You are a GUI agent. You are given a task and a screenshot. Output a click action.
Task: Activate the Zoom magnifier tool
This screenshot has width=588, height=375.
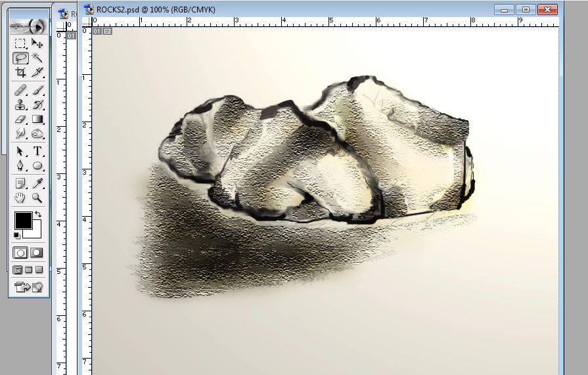pos(37,197)
